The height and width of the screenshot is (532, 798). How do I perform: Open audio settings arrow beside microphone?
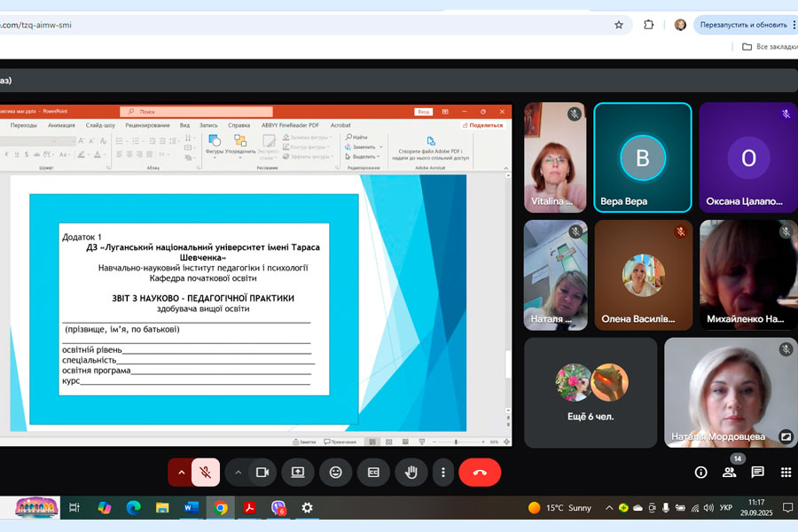tap(181, 473)
